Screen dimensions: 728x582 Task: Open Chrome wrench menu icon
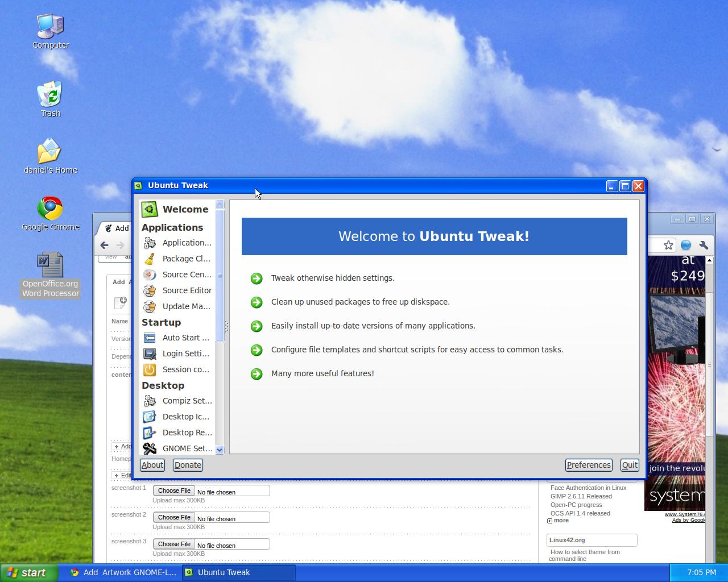(x=704, y=245)
